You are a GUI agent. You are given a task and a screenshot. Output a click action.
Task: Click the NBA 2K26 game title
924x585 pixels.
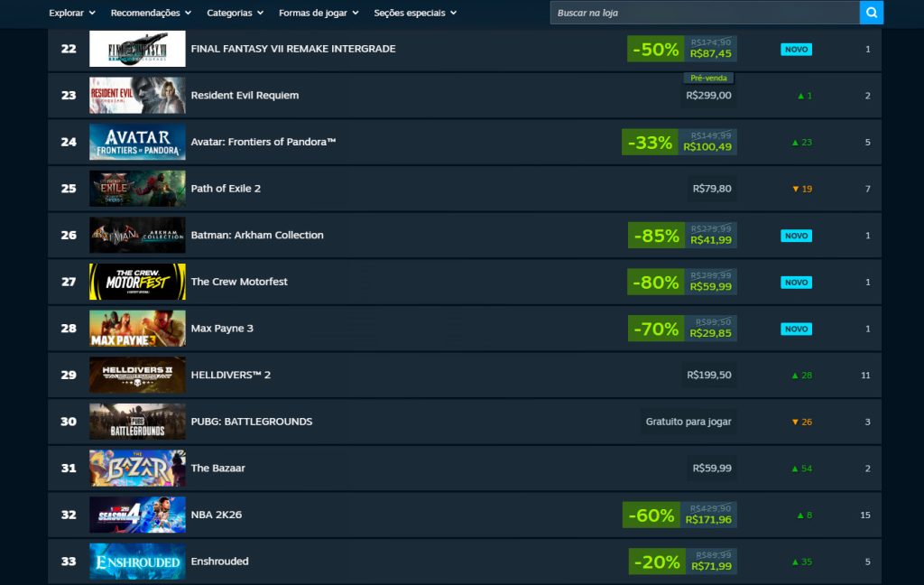point(217,515)
